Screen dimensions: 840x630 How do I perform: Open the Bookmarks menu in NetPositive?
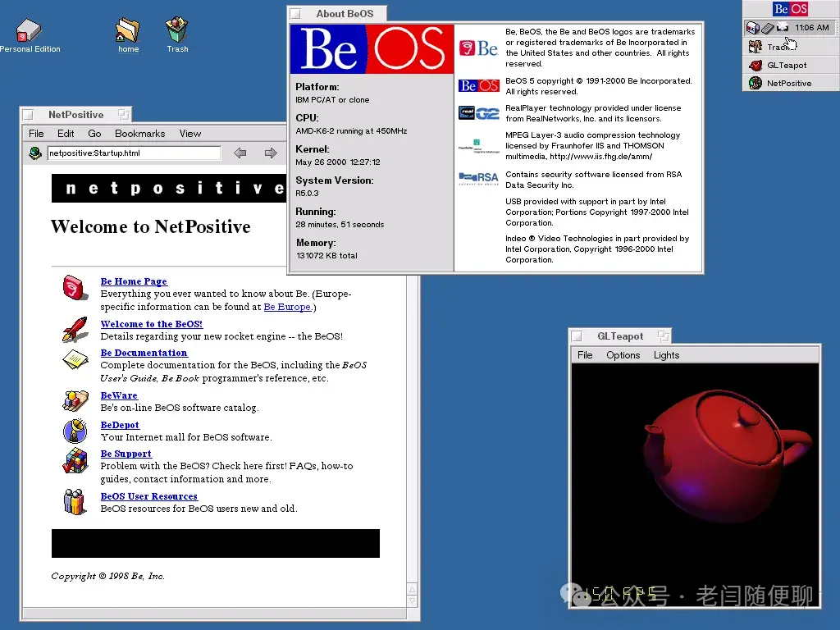pyautogui.click(x=139, y=133)
